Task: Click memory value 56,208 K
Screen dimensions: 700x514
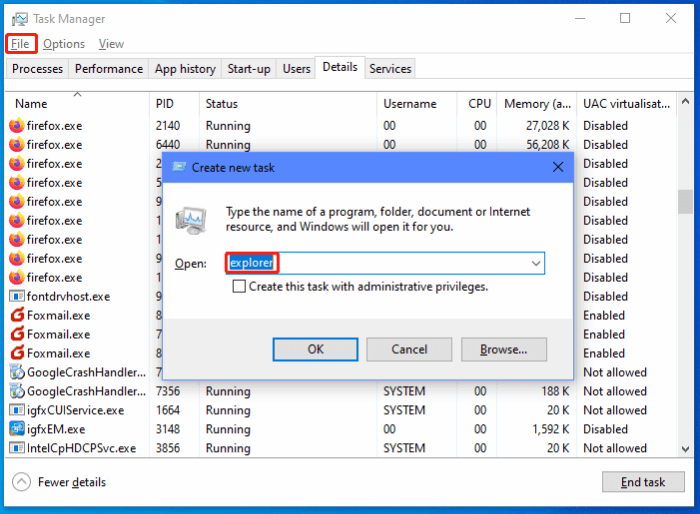Action: (547, 145)
